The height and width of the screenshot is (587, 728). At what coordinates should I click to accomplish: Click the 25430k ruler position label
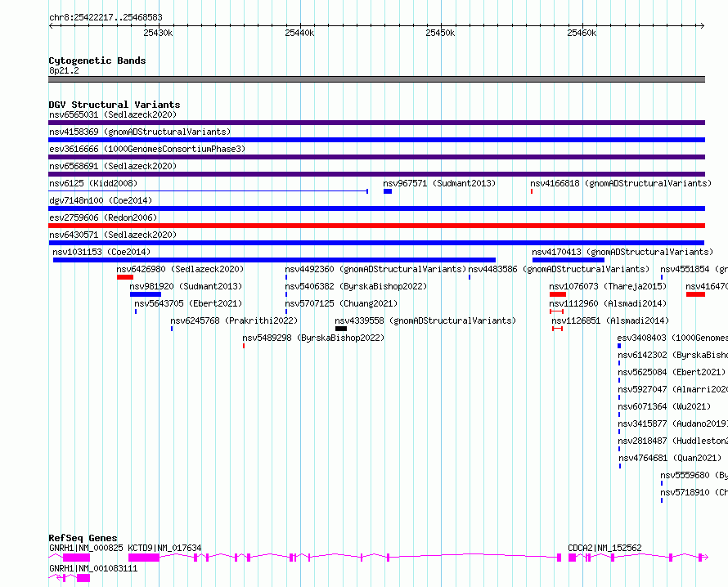tap(158, 33)
